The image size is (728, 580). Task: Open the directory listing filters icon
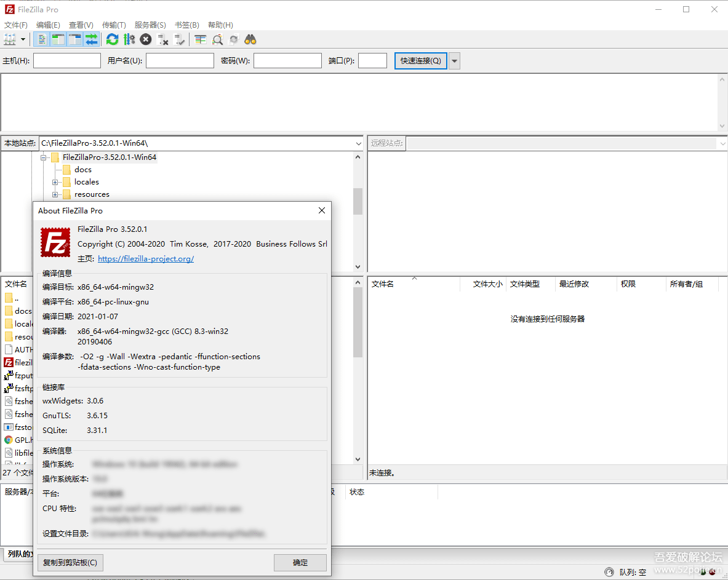(x=200, y=39)
